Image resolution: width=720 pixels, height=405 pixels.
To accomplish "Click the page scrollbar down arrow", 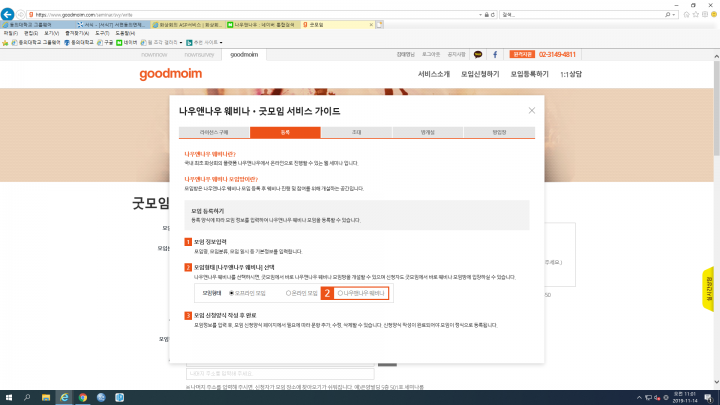I will (x=716, y=382).
